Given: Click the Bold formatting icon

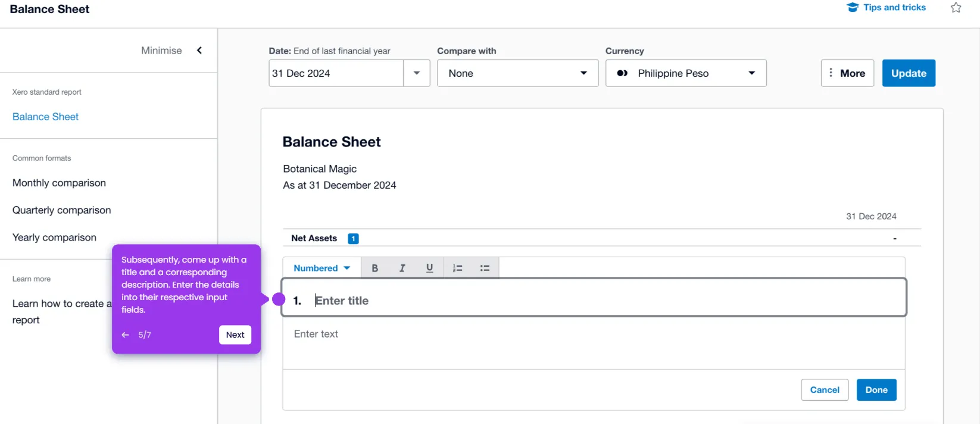Looking at the screenshot, I should click(x=374, y=268).
